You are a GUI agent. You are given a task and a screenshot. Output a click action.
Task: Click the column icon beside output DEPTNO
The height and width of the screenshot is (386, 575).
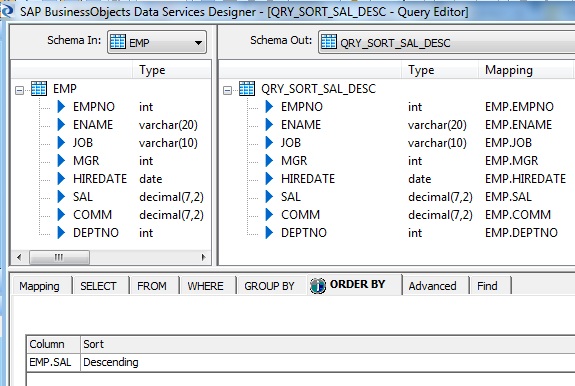coord(269,232)
